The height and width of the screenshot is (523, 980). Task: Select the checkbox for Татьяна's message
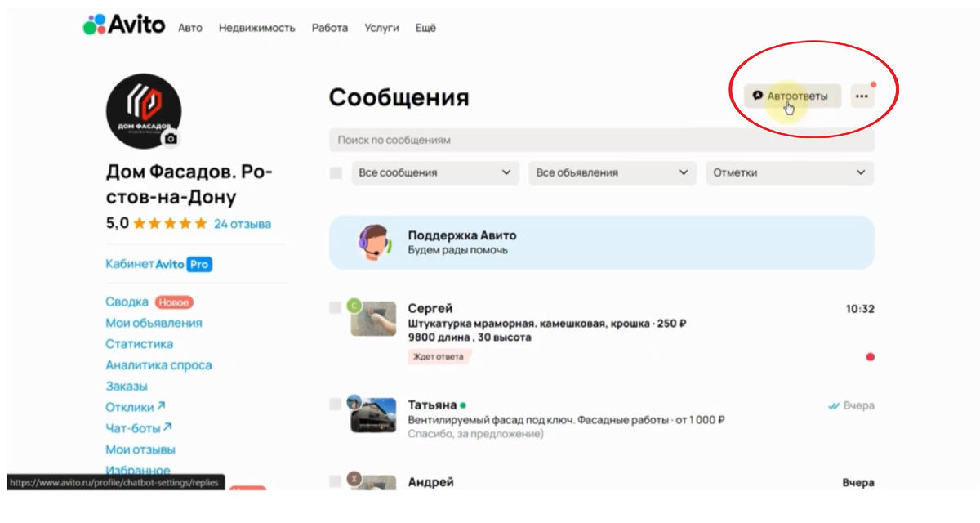pos(335,405)
